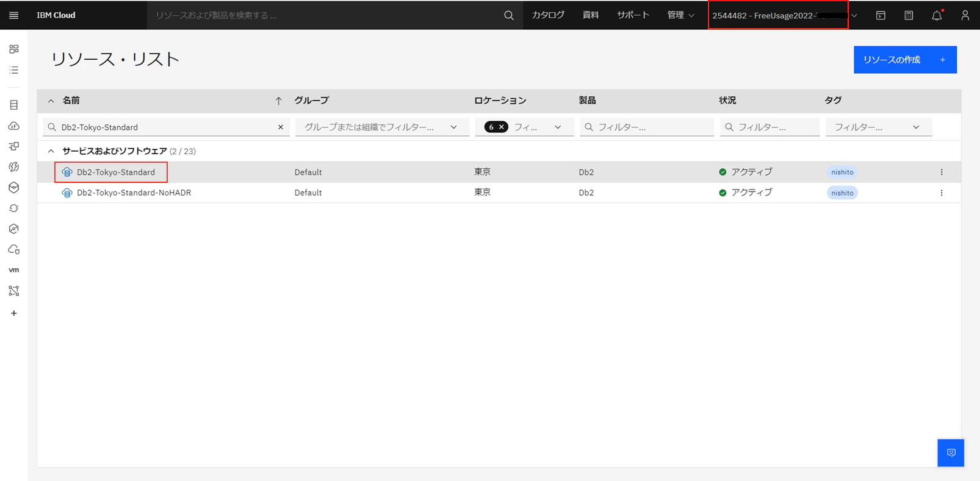
Task: Open the カタログ menu item
Action: pos(548,15)
